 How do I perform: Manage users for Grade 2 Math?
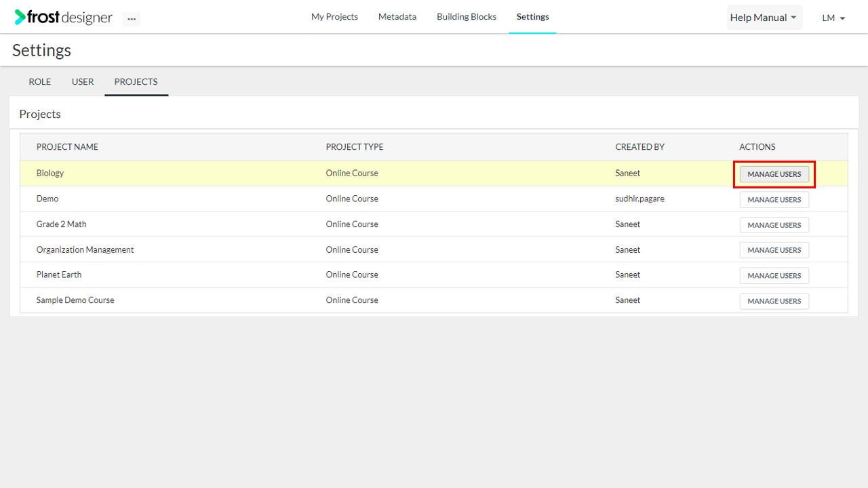click(x=774, y=225)
